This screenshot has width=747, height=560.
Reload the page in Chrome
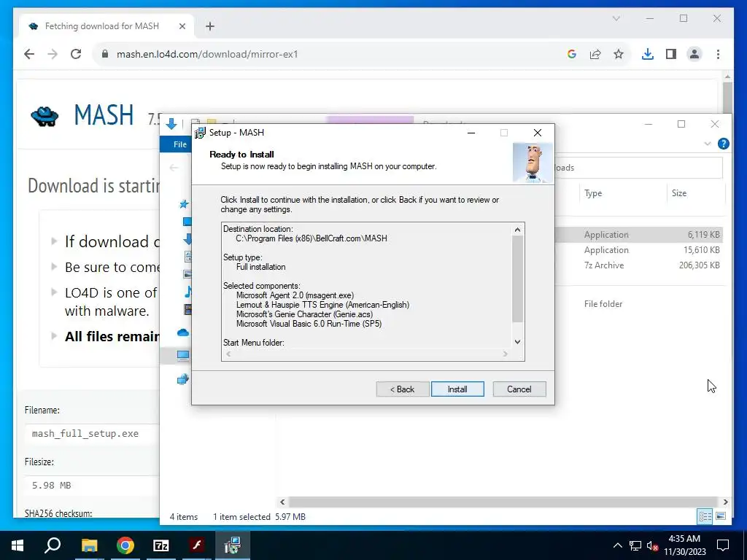[76, 54]
